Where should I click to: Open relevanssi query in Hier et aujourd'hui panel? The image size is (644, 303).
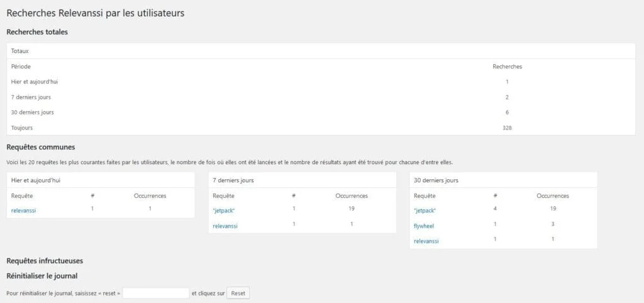coord(23,211)
